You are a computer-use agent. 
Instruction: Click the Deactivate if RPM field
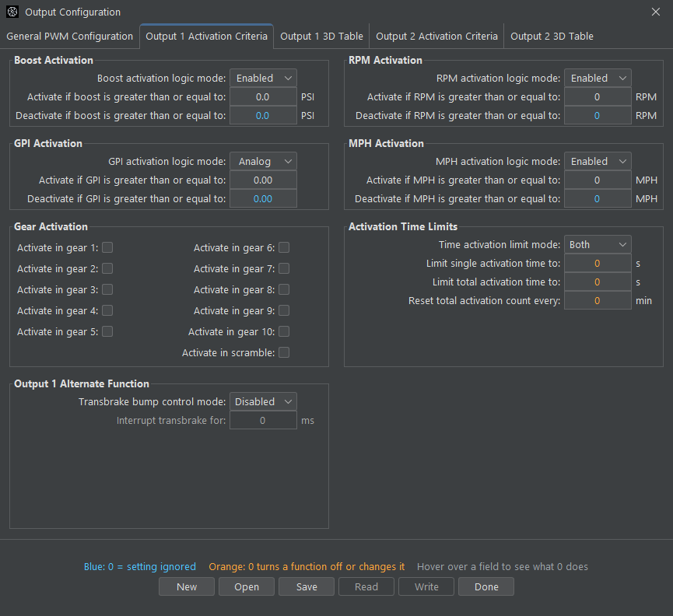tap(598, 115)
